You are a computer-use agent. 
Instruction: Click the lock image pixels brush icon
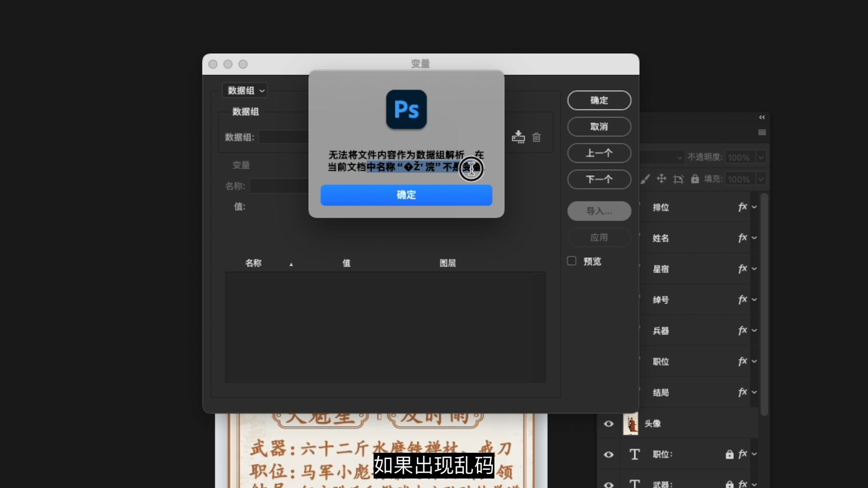point(645,179)
